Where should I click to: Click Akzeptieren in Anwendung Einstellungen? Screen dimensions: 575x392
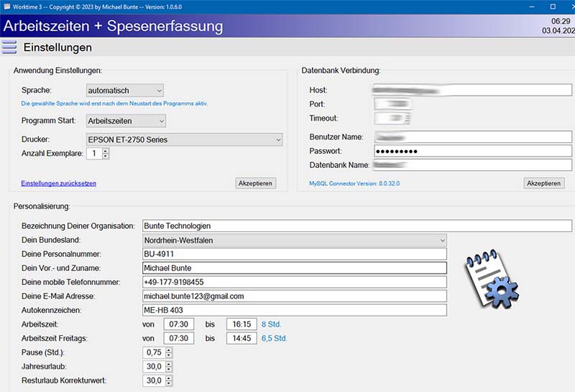[256, 183]
